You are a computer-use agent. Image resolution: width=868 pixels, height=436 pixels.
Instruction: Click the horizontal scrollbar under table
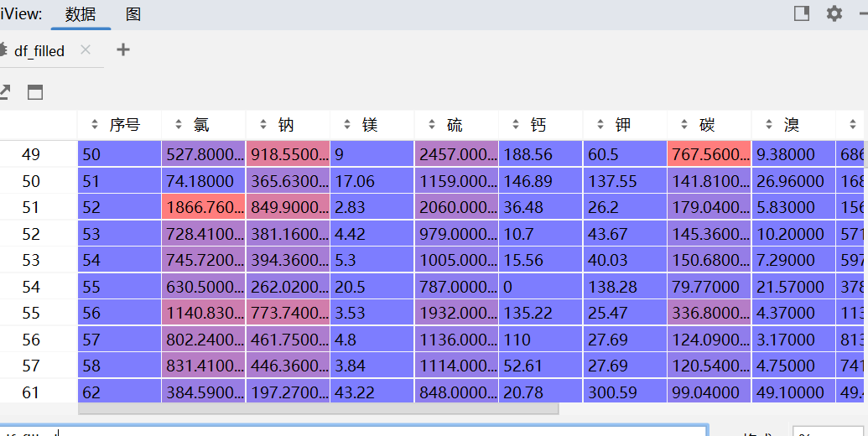[319, 409]
